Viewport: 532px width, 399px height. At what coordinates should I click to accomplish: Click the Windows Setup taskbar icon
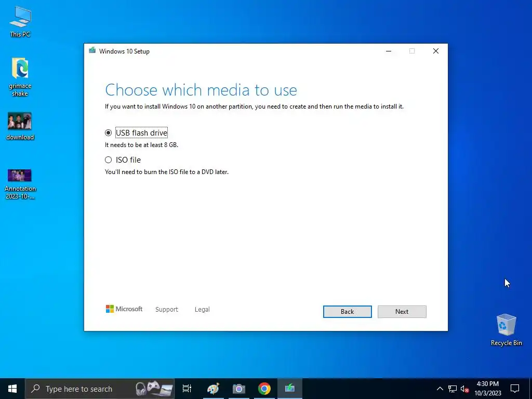[x=290, y=389]
